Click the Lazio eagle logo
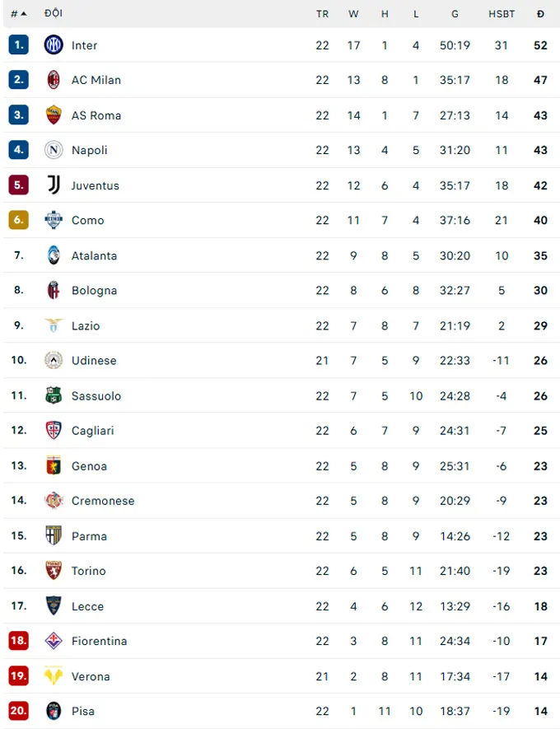This screenshot has height=729, width=560. pos(54,325)
